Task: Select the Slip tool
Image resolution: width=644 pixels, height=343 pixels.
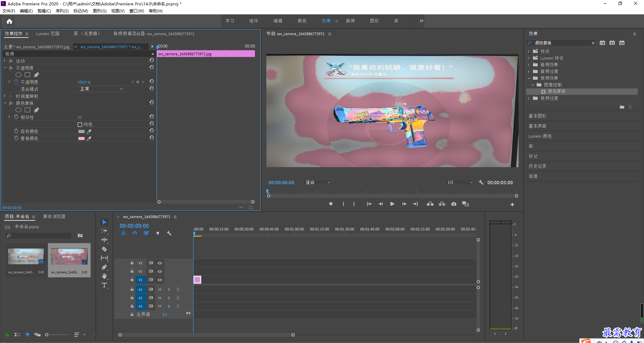Action: click(x=104, y=258)
